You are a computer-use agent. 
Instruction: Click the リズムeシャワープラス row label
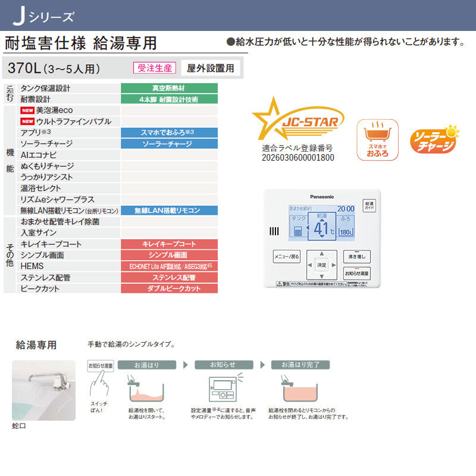57,199
